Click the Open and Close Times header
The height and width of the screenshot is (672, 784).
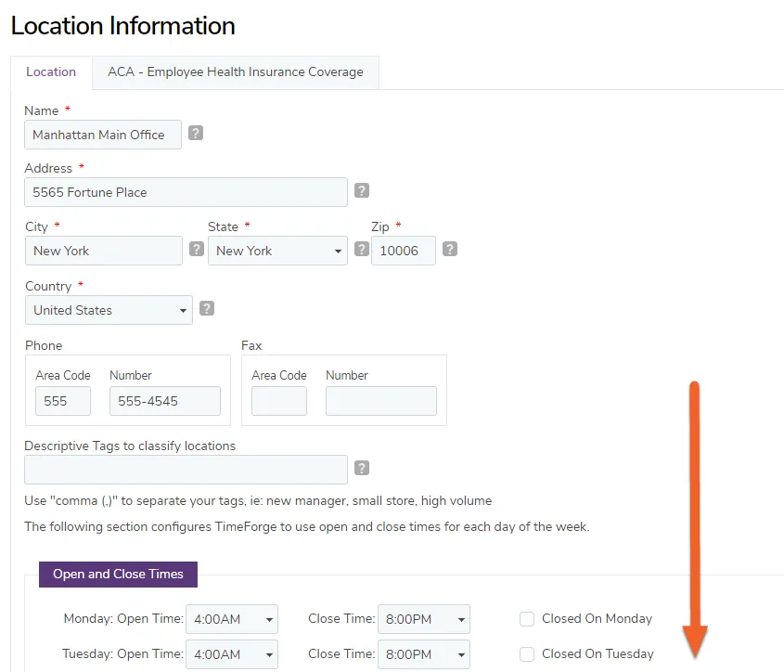[x=118, y=574]
